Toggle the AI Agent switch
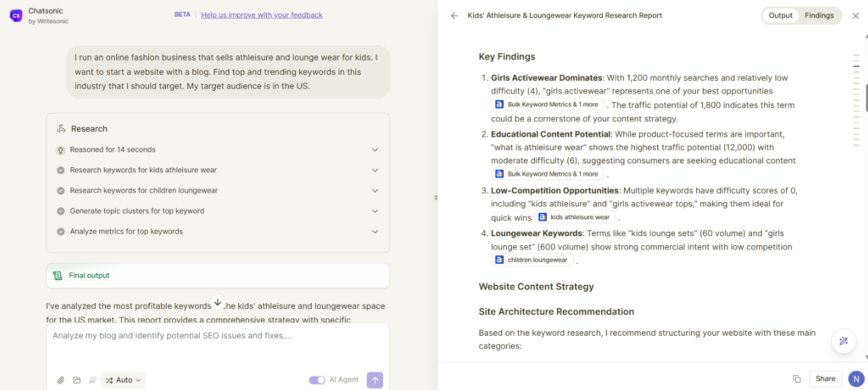Viewport: 868px width, 390px height. point(317,380)
